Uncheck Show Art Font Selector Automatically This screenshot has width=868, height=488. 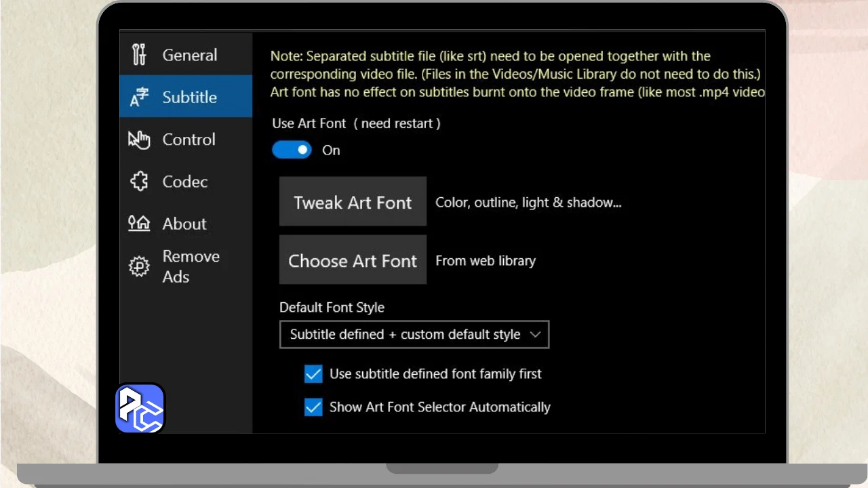point(313,407)
